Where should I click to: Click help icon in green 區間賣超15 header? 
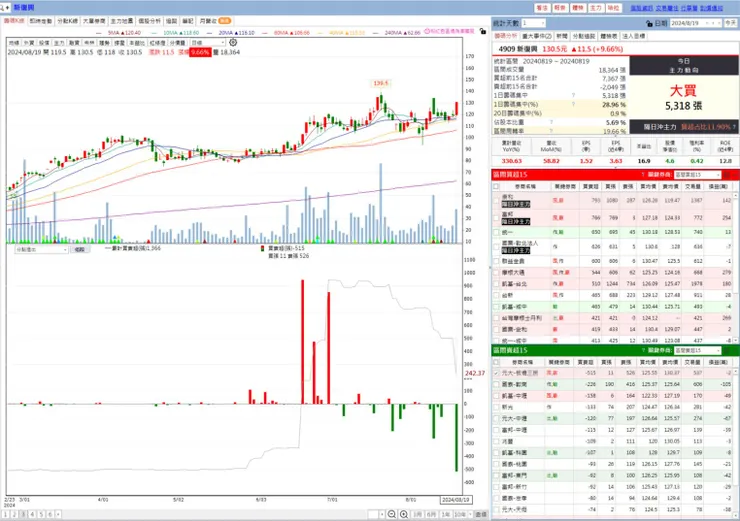pos(643,350)
